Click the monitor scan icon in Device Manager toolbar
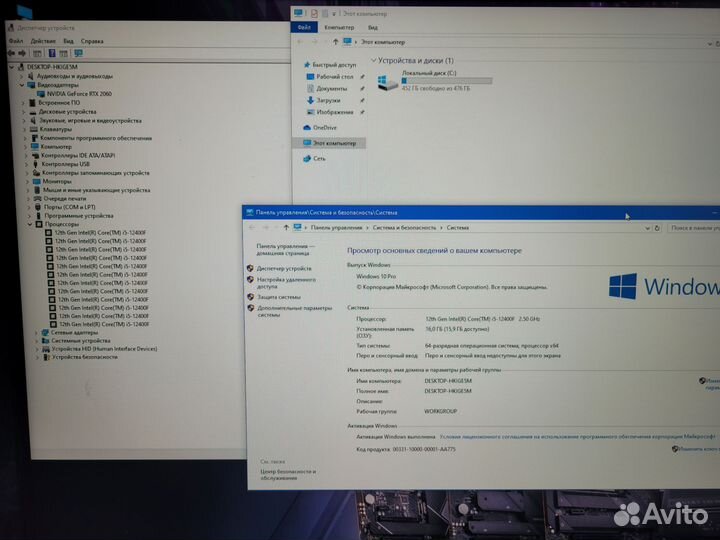The image size is (720, 540). 79,53
